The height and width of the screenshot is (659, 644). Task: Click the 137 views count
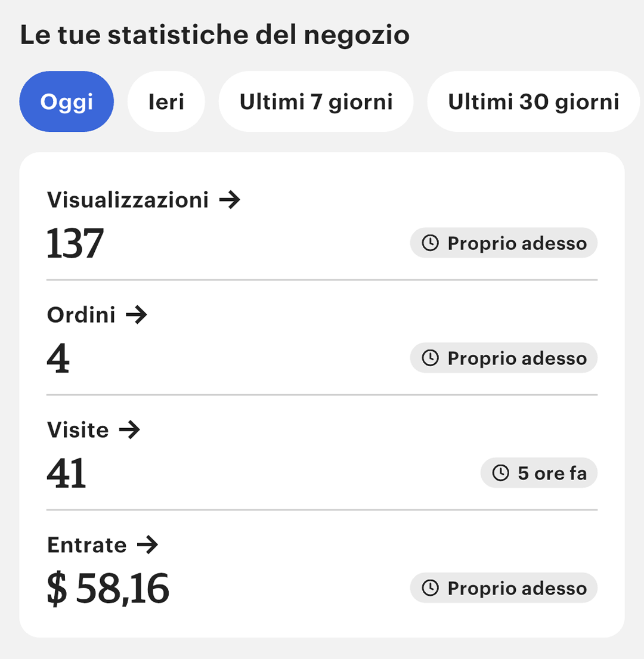[75, 243]
